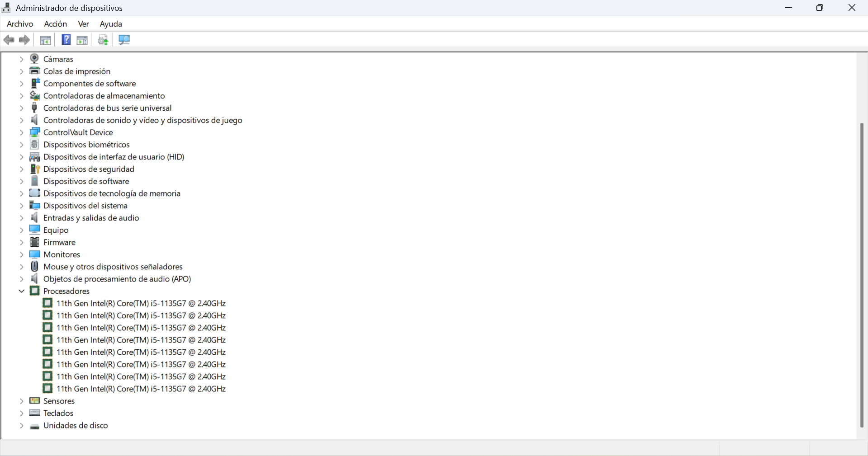Click the Show/Hide Console Tree toolbar icon
This screenshot has width=868, height=456.
tap(45, 40)
